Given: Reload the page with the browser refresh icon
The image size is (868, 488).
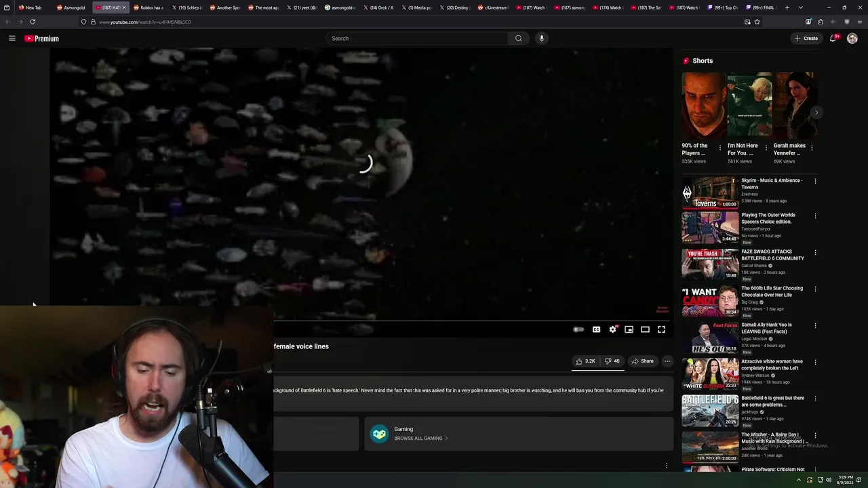Looking at the screenshot, I should [32, 22].
